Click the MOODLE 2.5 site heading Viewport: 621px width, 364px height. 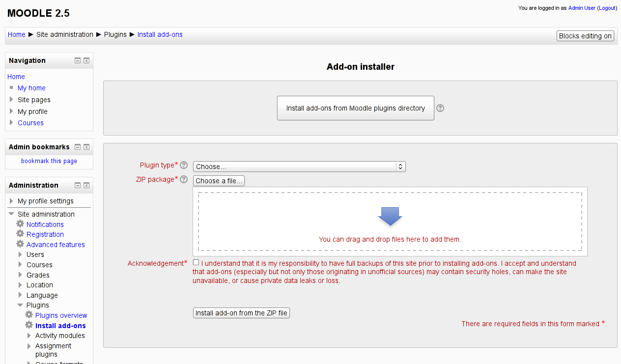tap(38, 13)
